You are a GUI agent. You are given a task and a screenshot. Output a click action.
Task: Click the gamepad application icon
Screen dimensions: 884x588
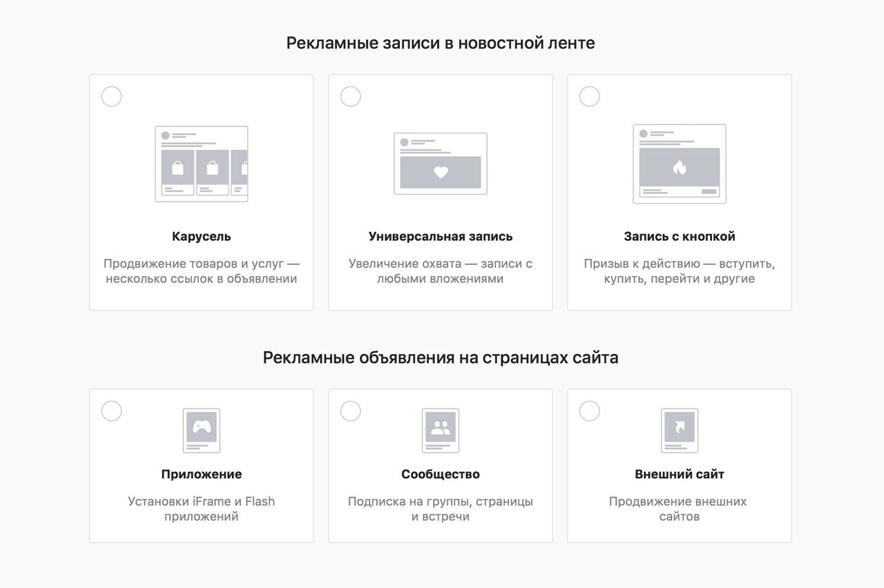click(202, 431)
